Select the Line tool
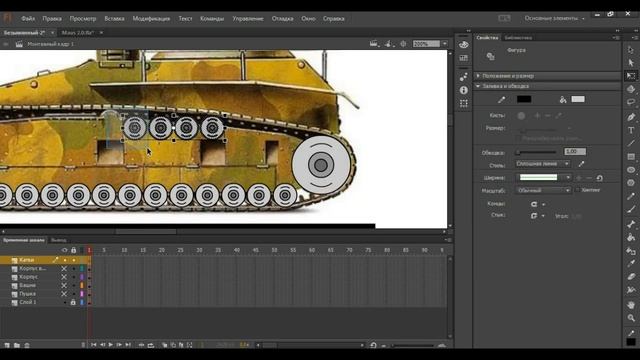The width and height of the screenshot is (640, 360). click(x=631, y=143)
